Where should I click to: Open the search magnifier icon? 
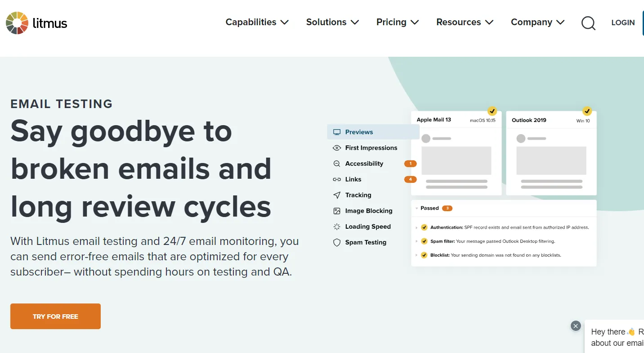(588, 23)
